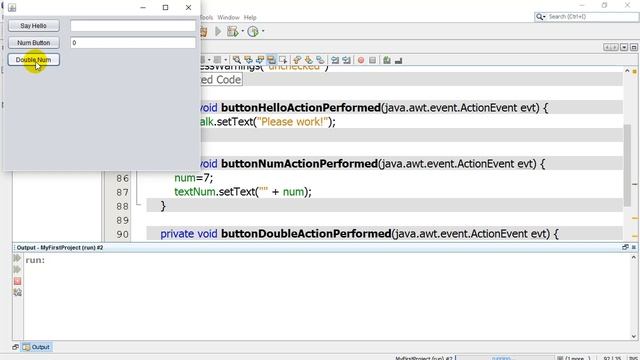
Task: Click the Run Project green arrow icon
Action: pos(218,31)
